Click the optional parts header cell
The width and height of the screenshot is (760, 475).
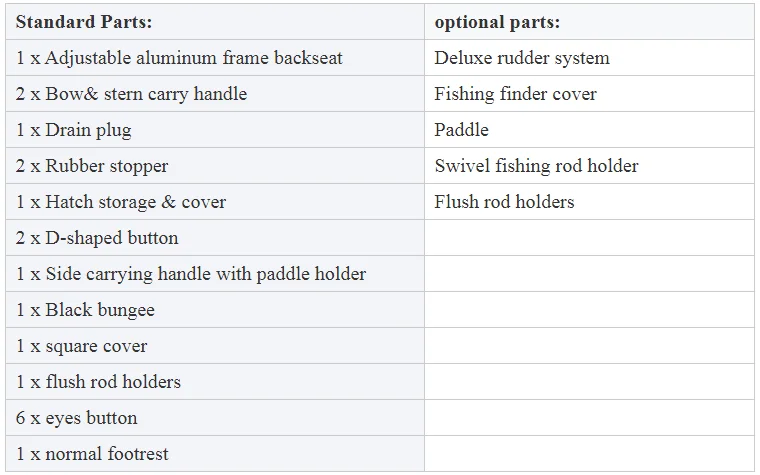click(x=589, y=22)
